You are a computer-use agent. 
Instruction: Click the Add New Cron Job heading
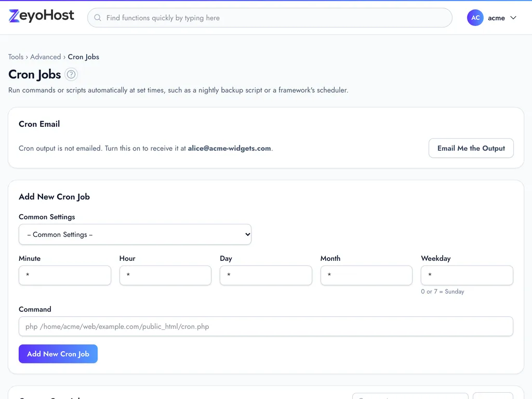pos(54,197)
